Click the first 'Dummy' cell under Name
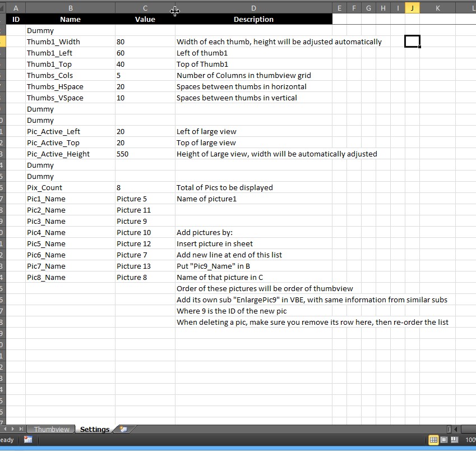This screenshot has width=476, height=451. coord(71,30)
